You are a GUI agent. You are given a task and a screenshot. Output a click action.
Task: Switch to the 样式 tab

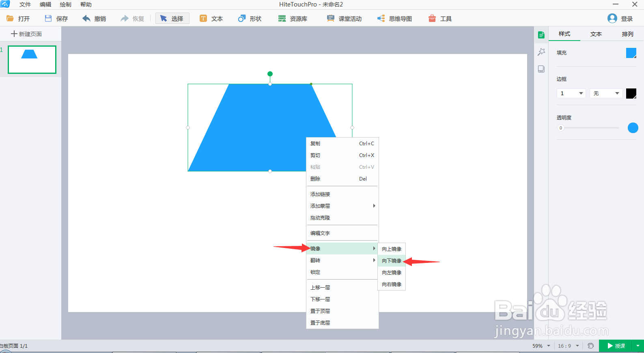coord(564,34)
